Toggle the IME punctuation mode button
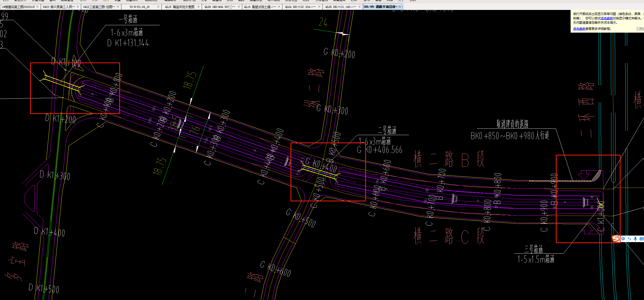 (x=629, y=239)
